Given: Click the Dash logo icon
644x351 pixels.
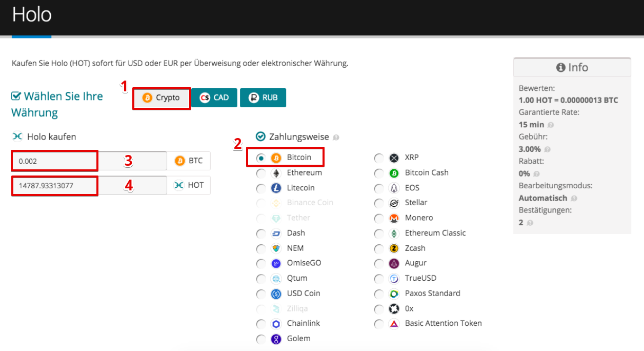Looking at the screenshot, I should (276, 233).
